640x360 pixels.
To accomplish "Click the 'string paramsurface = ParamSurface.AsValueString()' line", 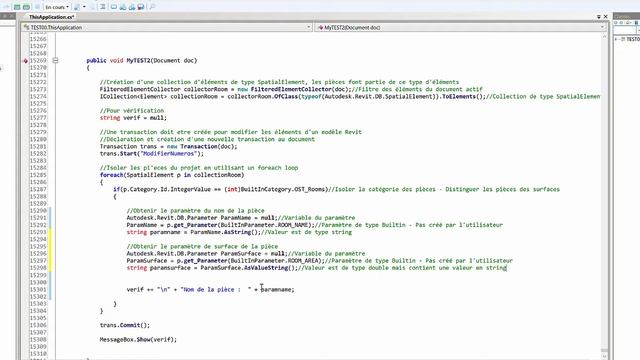I will pyautogui.click(x=316, y=268).
